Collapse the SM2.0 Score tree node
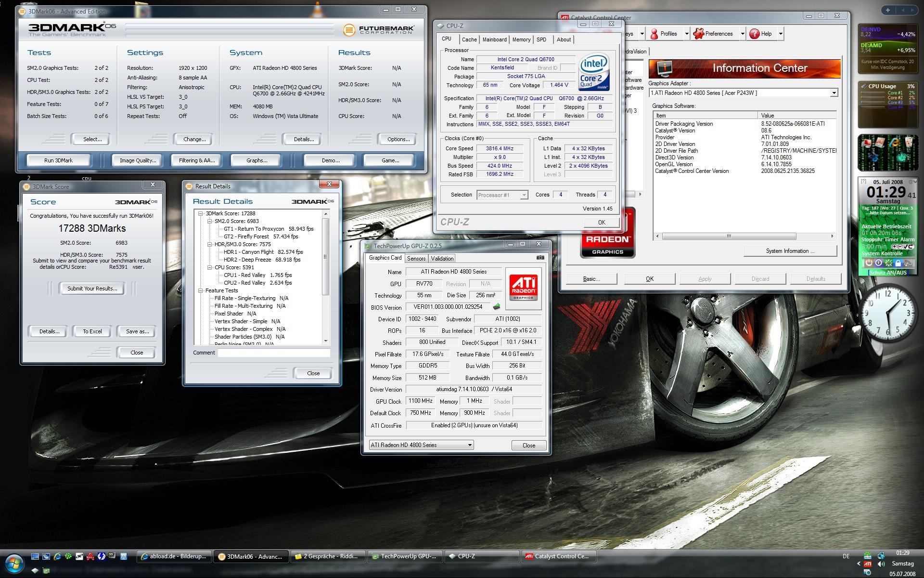This screenshot has height=578, width=924. [x=210, y=221]
